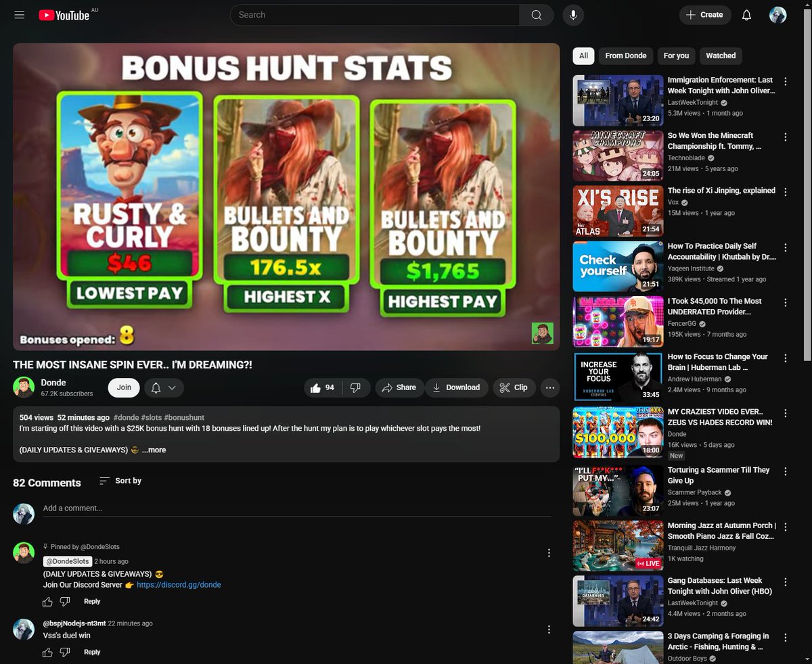Open channel watermark in video corner

tap(542, 333)
